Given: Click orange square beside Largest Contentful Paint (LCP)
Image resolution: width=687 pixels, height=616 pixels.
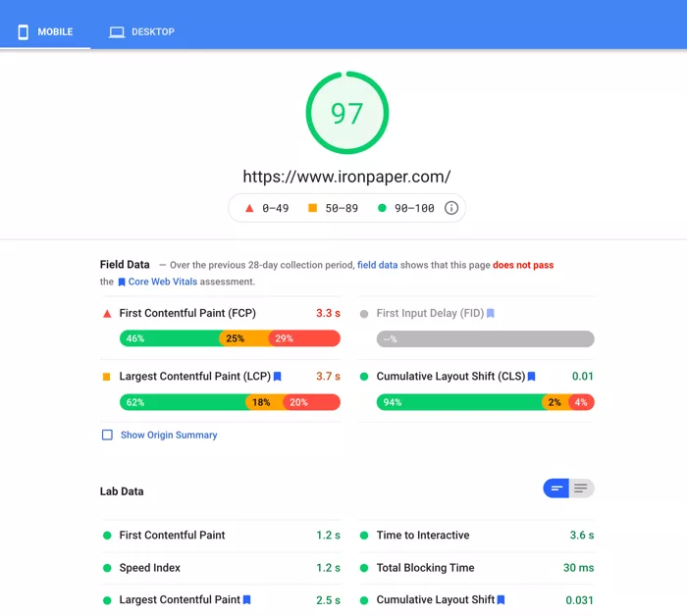Looking at the screenshot, I should [106, 377].
